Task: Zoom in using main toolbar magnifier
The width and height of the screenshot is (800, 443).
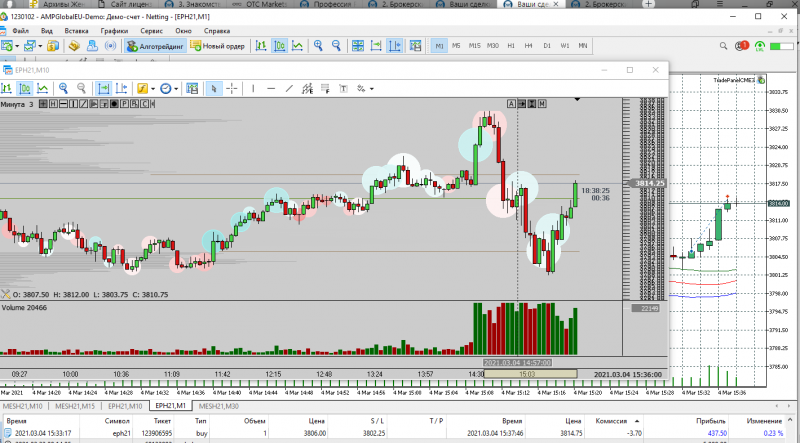Action: point(318,46)
